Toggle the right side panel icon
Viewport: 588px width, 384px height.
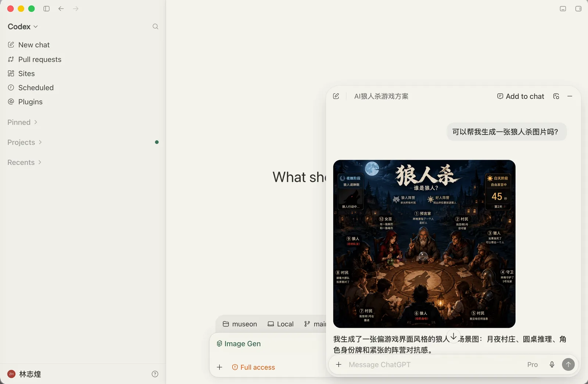click(578, 9)
